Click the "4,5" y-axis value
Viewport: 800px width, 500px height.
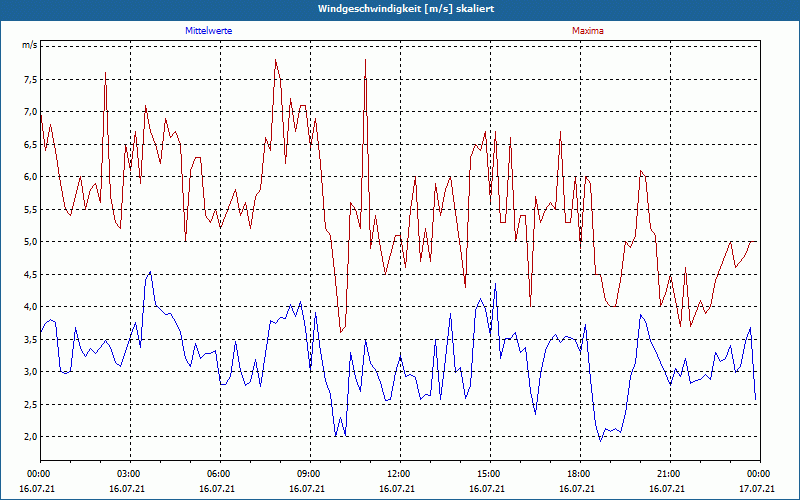coord(31,274)
